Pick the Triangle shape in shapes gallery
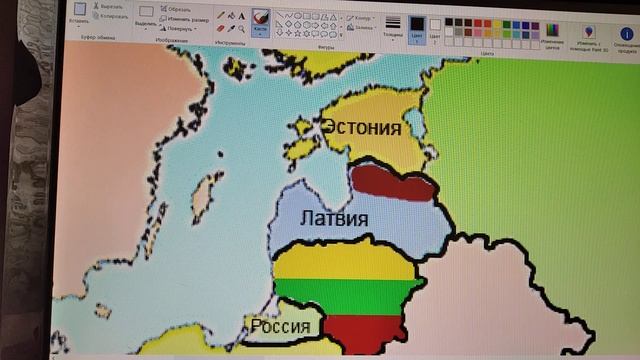The image size is (640, 360). coord(333,18)
